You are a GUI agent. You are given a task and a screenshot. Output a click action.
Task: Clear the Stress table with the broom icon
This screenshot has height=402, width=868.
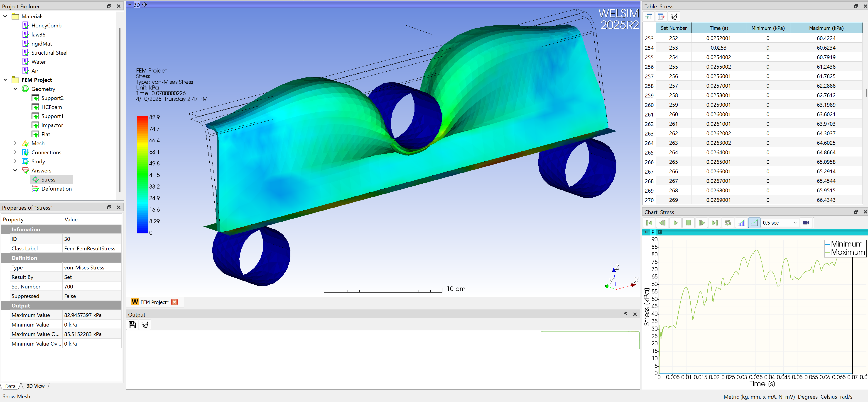coord(674,17)
